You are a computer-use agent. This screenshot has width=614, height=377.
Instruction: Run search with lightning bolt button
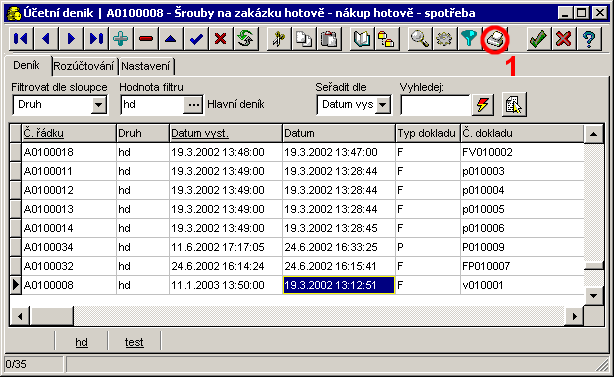pos(482,105)
